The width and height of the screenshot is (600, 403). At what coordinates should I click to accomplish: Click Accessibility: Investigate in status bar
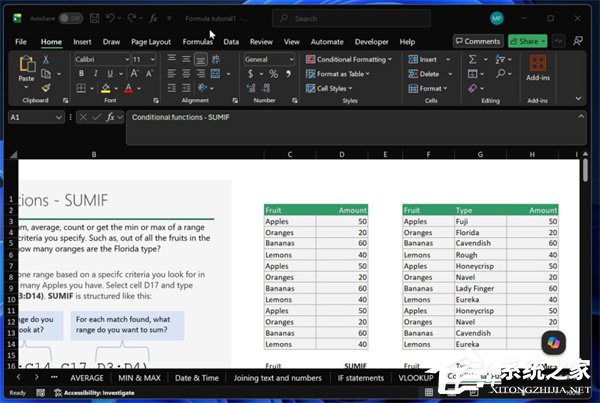(x=95, y=392)
